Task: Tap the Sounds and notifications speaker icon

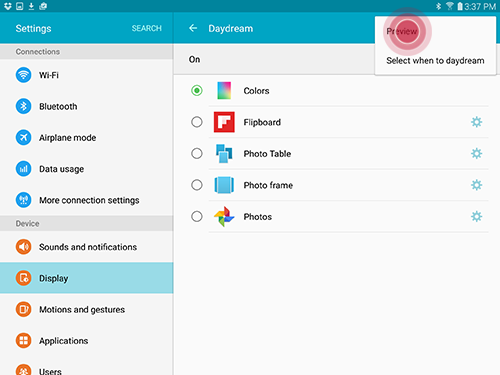Action: pos(23,247)
